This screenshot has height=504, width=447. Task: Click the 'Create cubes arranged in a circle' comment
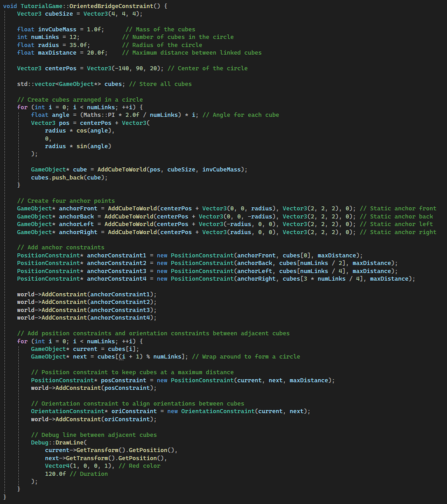[80, 99]
